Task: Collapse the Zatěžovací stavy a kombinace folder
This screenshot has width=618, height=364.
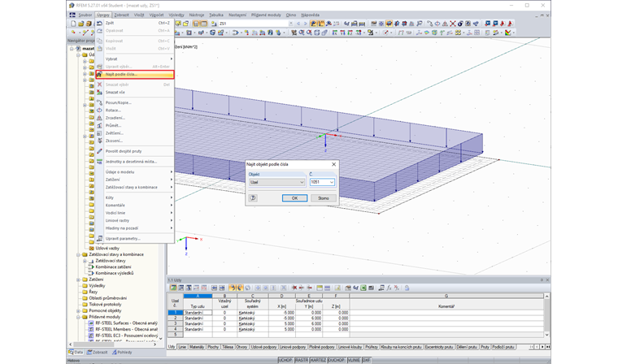Action: (x=78, y=254)
